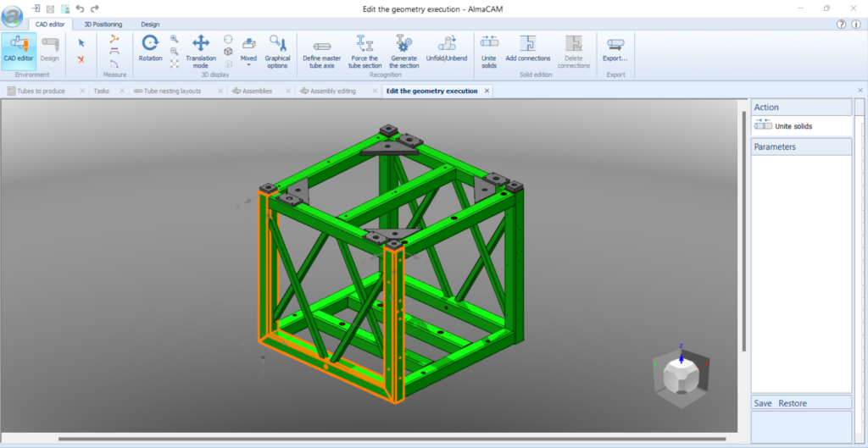Screen dimensions: 868x448
Task: Click the zoom out magnifier
Action: [175, 51]
